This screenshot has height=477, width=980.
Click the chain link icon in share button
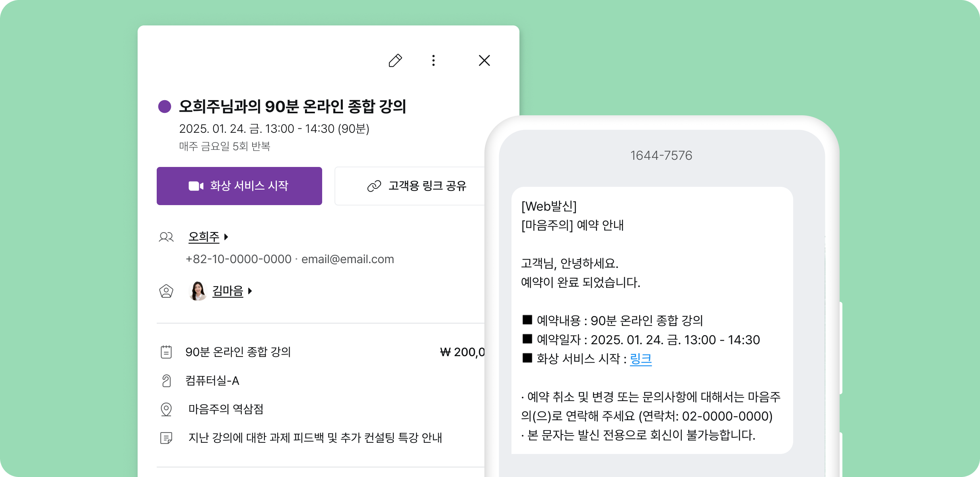[x=374, y=186]
